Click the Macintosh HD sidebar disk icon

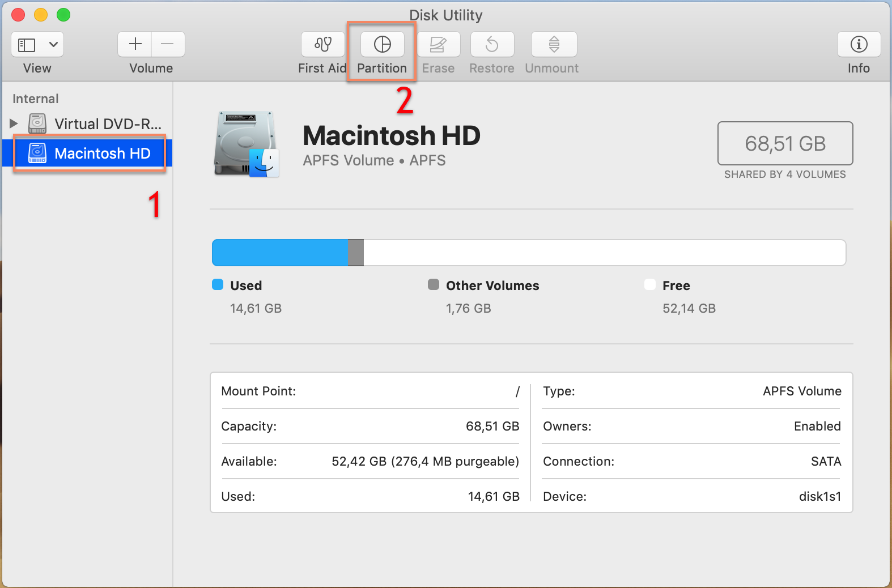(x=37, y=153)
